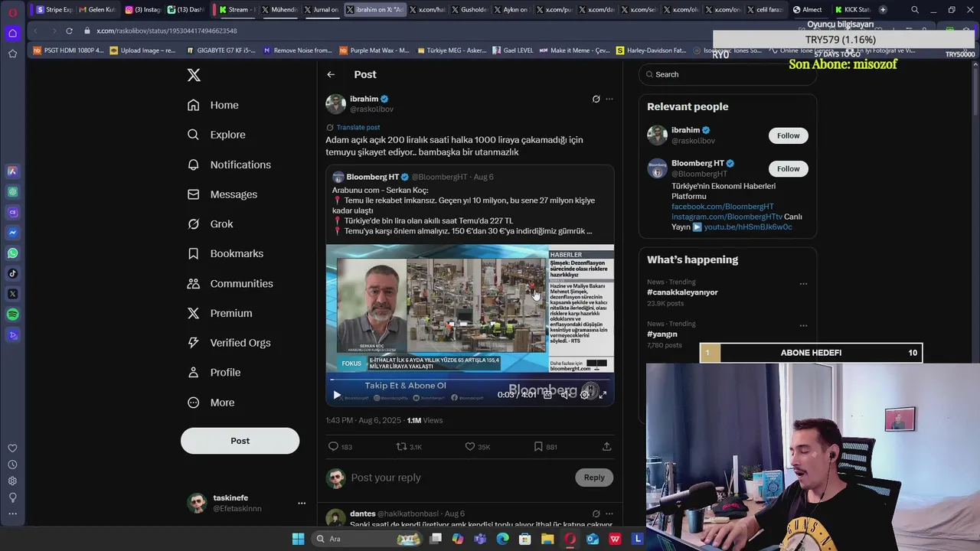980x551 pixels.
Task: Open TikTok in Opera sidebar
Action: point(12,273)
